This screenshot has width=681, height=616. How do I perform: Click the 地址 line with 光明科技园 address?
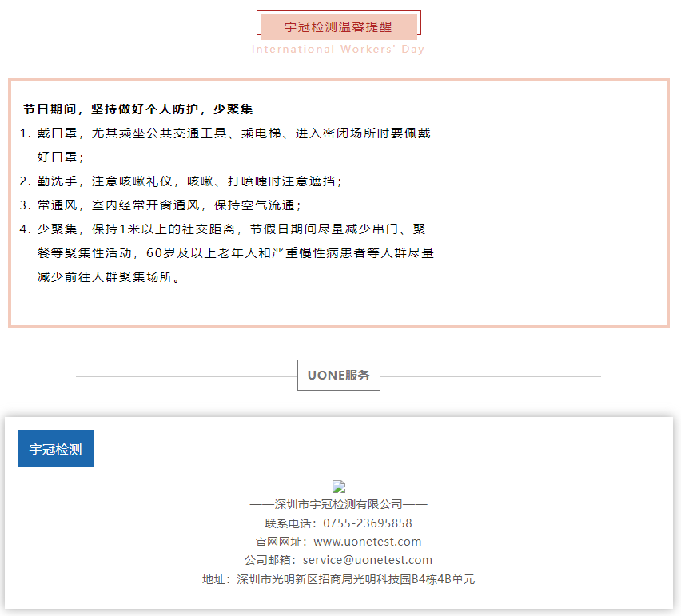[338, 579]
